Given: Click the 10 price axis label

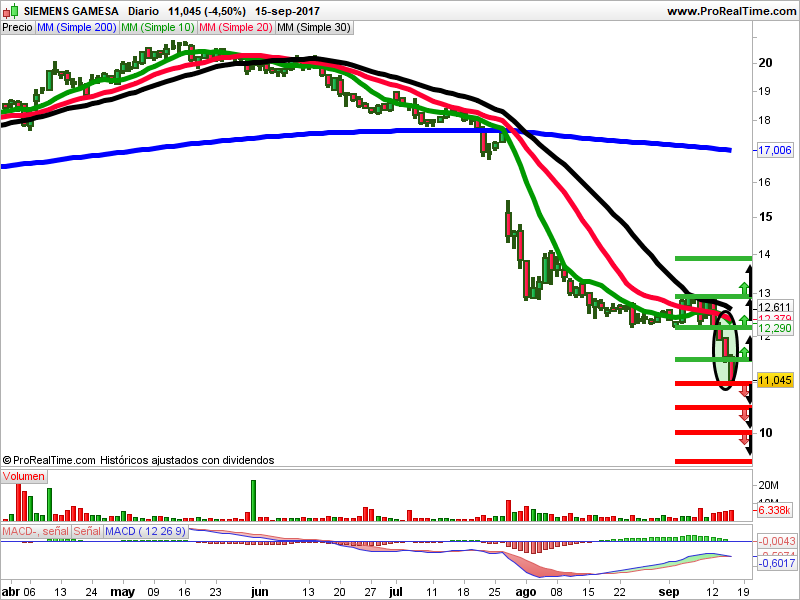Looking at the screenshot, I should [765, 433].
